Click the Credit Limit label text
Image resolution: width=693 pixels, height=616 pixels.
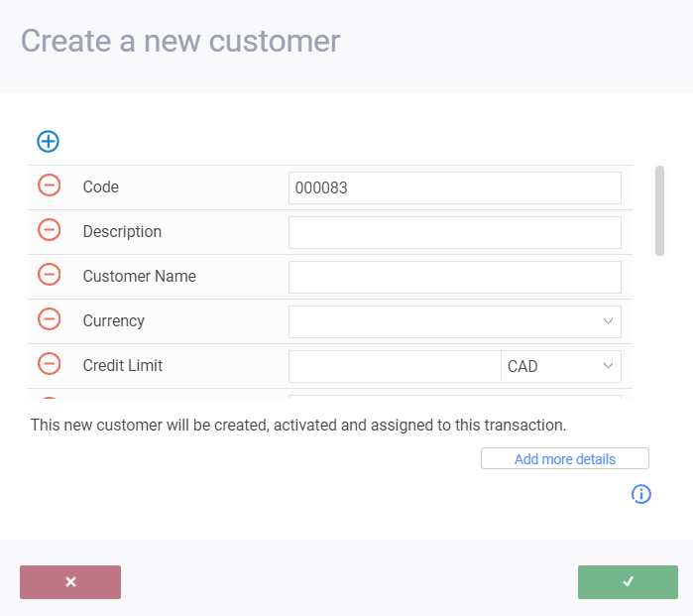pos(123,365)
